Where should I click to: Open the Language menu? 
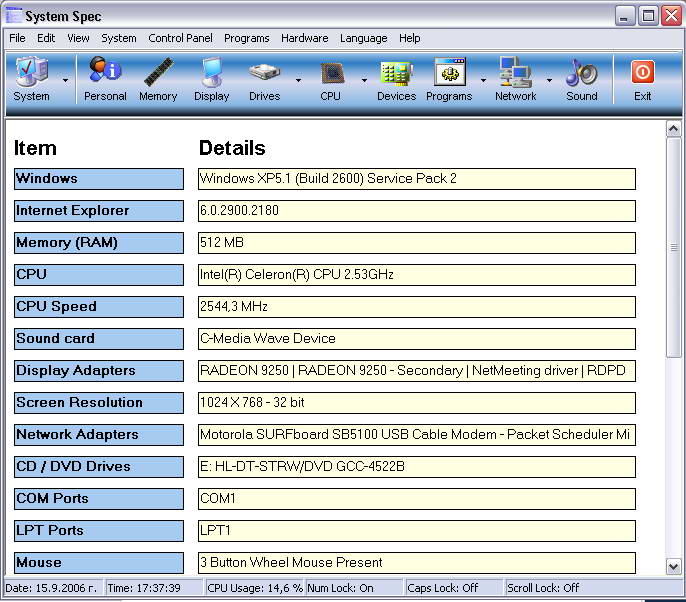click(364, 38)
